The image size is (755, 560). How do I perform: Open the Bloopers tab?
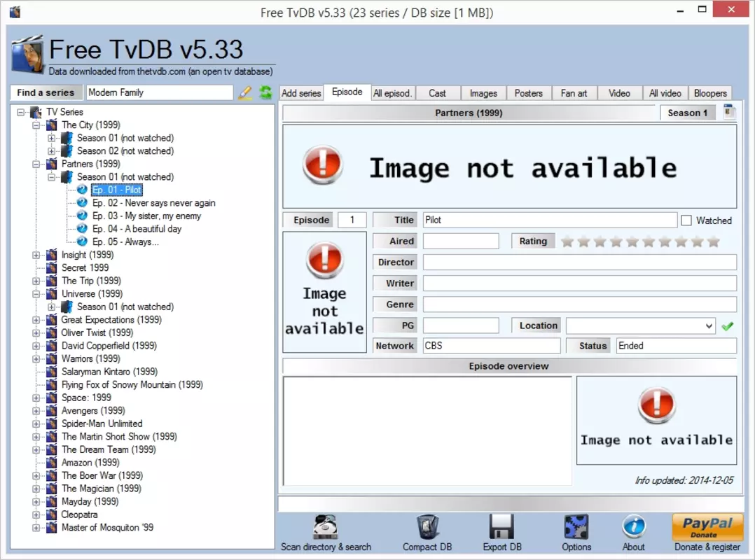coord(710,93)
